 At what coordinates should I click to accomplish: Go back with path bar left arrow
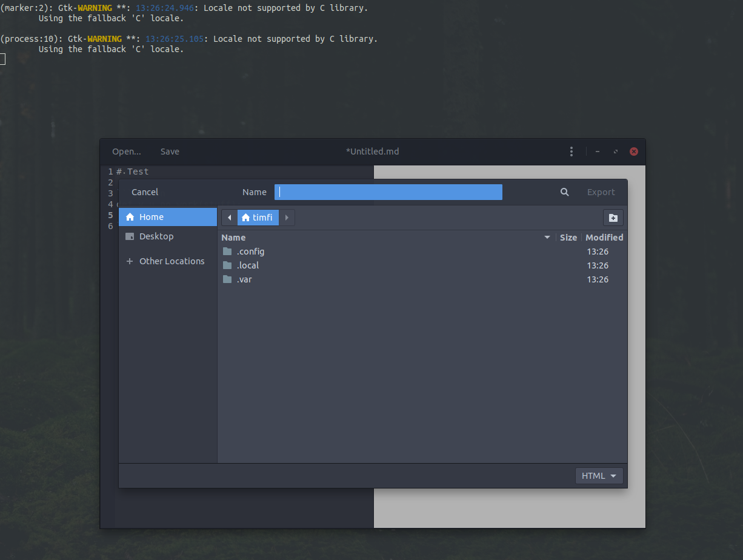(229, 218)
